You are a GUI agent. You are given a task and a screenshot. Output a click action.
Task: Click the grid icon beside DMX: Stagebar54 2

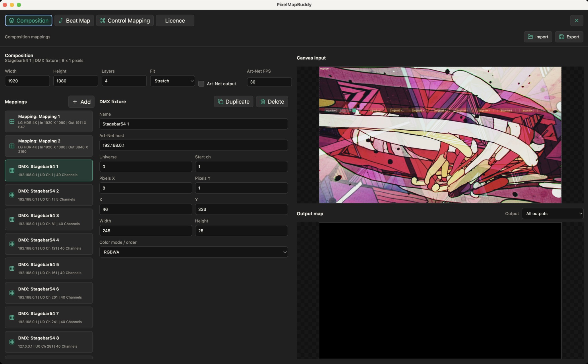pyautogui.click(x=12, y=195)
